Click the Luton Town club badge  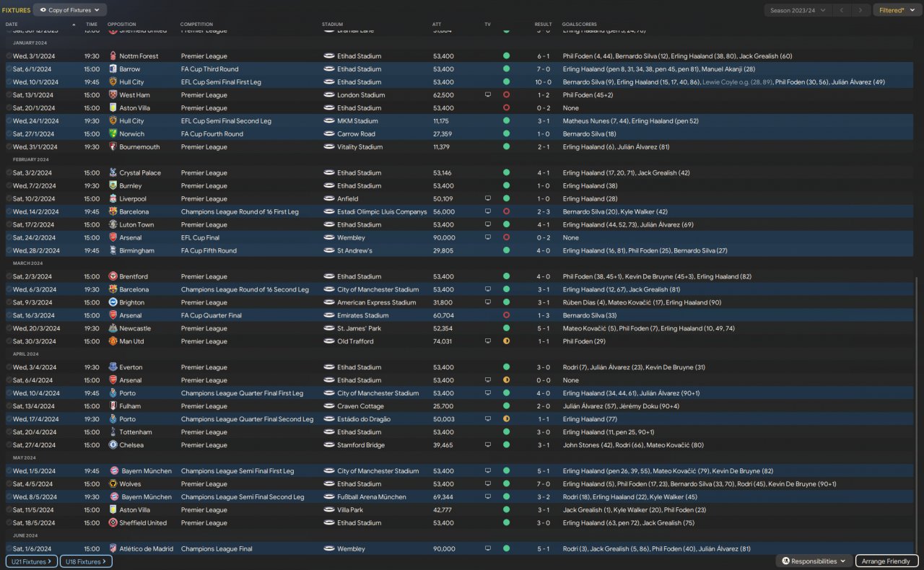[x=113, y=225]
